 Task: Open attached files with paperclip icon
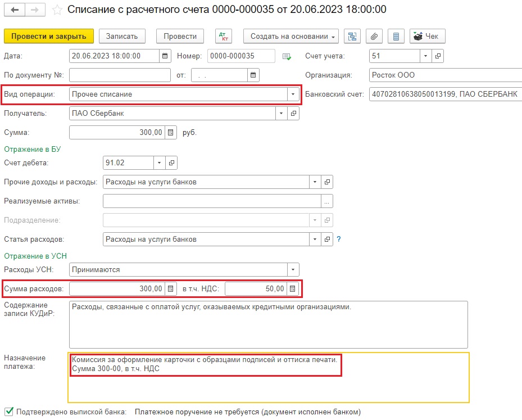tap(374, 37)
